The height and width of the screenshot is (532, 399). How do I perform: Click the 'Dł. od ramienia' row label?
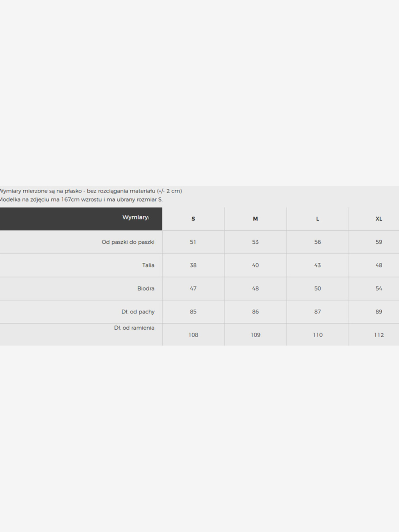[x=134, y=328]
